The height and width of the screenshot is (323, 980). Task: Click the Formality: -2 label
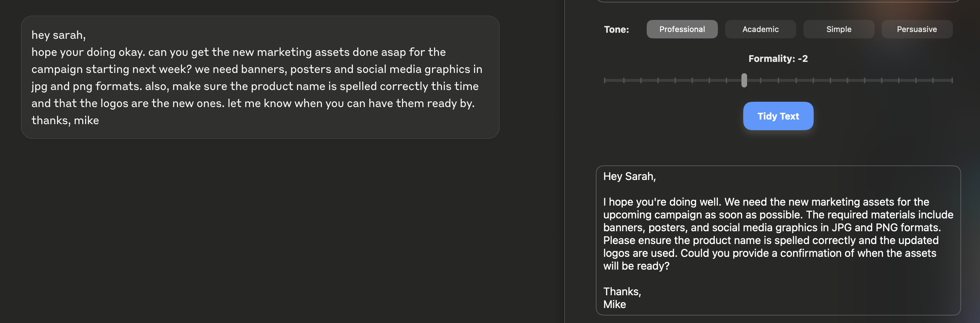pyautogui.click(x=778, y=59)
